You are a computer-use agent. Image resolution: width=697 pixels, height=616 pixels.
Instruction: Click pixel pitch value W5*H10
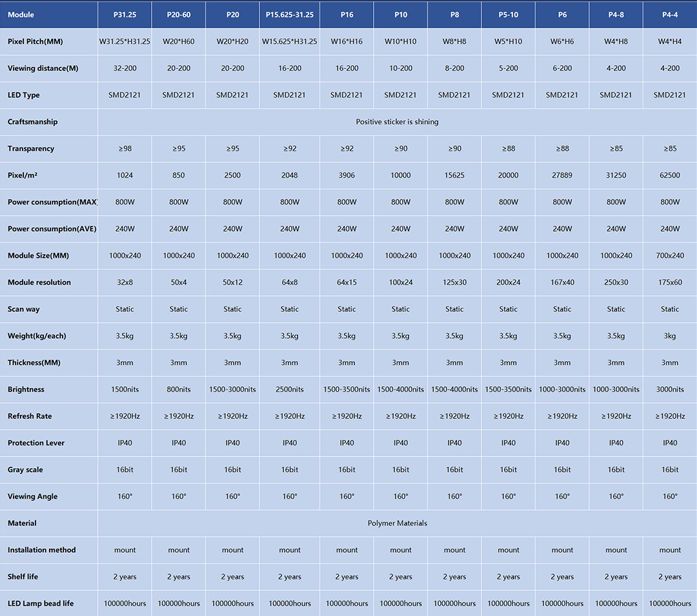pyautogui.click(x=508, y=41)
